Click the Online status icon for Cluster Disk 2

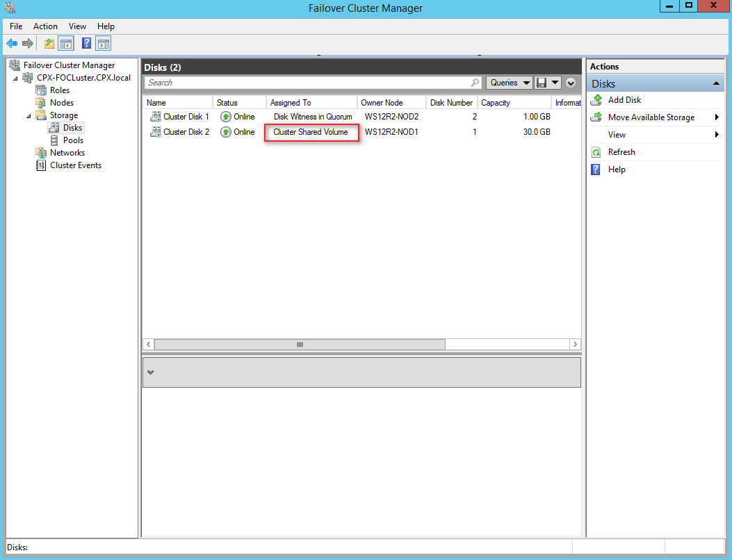[226, 132]
